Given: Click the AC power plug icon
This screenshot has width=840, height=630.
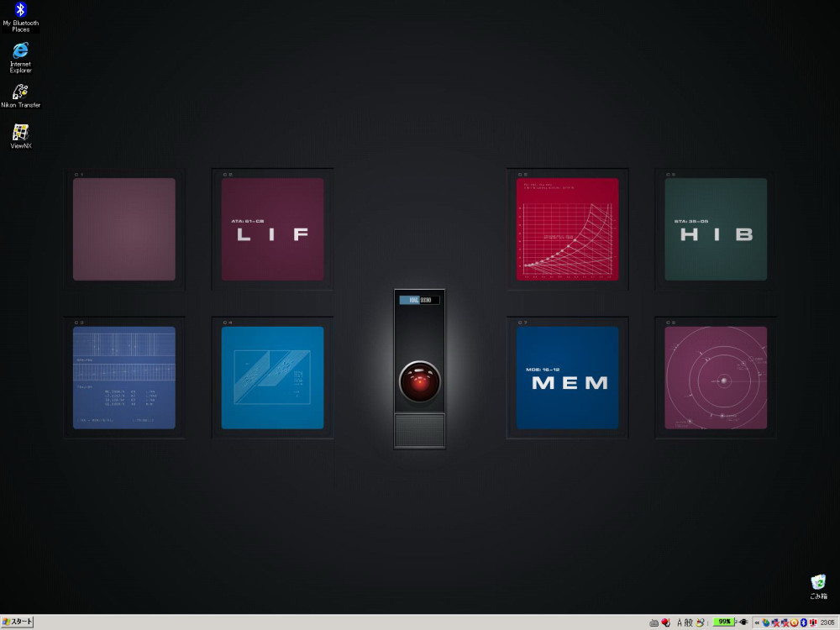Looking at the screenshot, I should [x=743, y=622].
